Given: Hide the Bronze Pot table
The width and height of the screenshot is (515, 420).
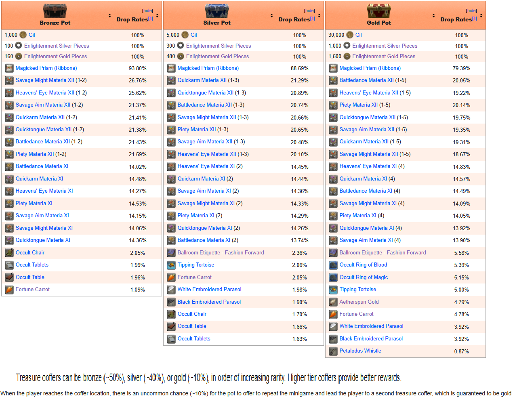Looking at the screenshot, I should click(147, 11).
